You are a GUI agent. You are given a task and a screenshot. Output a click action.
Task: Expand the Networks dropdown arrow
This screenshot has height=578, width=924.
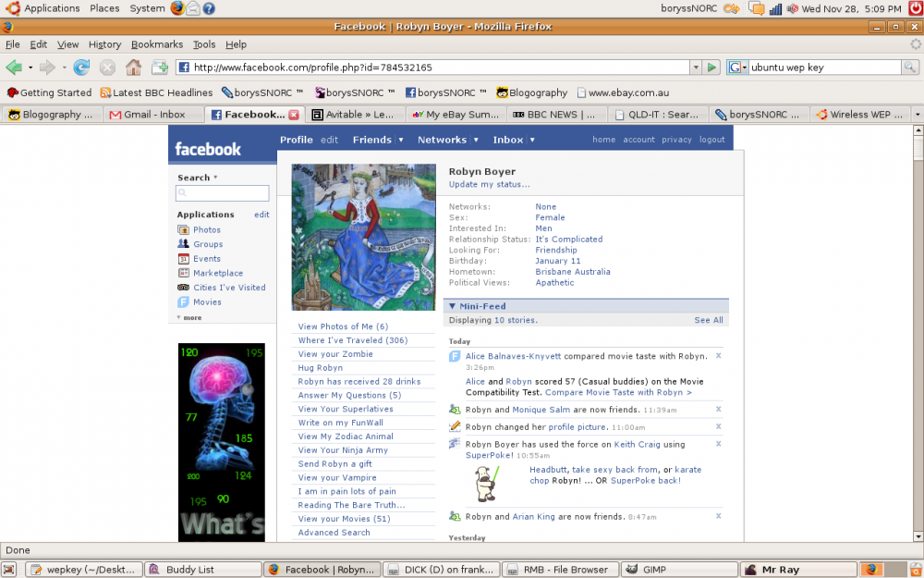[x=476, y=140]
